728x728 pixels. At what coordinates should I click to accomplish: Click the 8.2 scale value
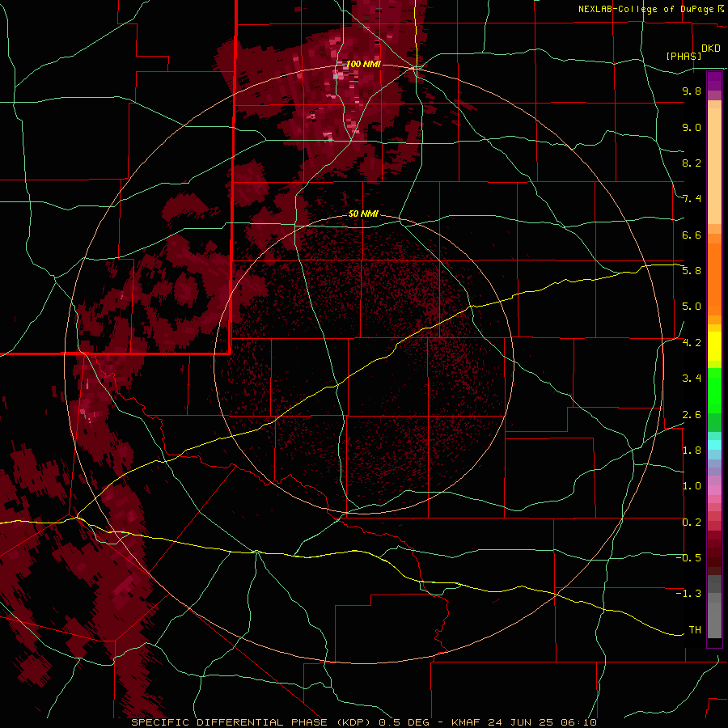[x=692, y=163]
